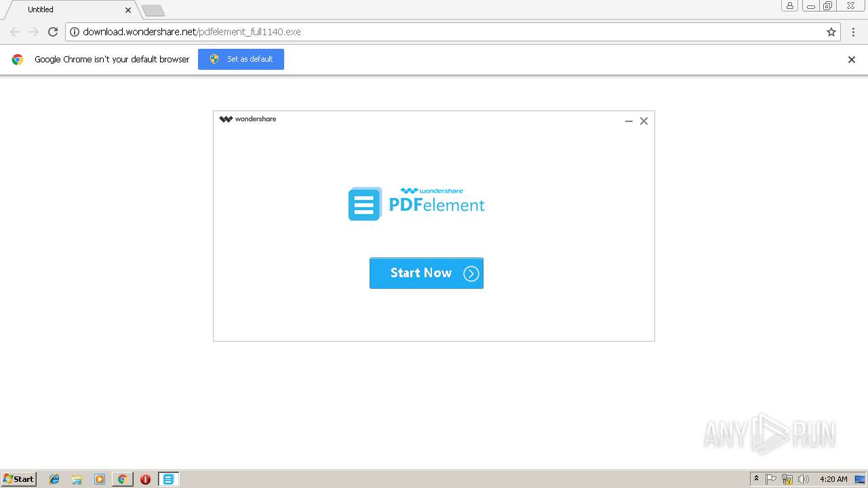Close the Wondershare installer window
The width and height of the screenshot is (868, 488).
coord(644,121)
